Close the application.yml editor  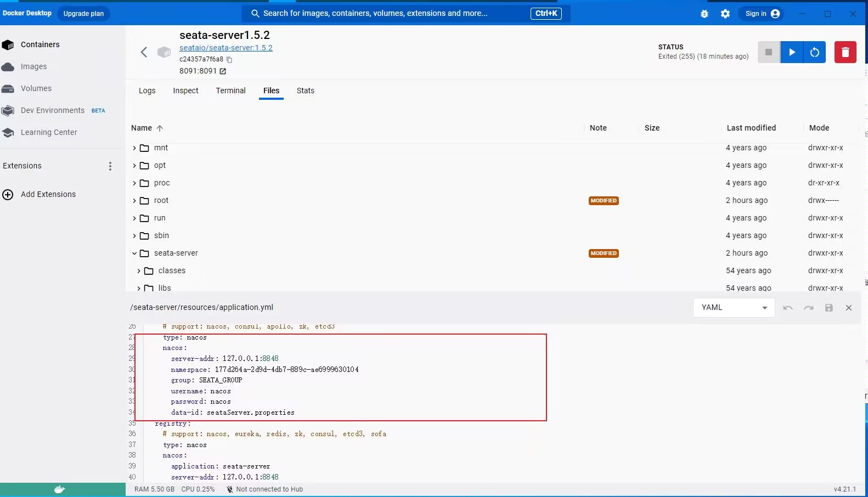coord(849,308)
